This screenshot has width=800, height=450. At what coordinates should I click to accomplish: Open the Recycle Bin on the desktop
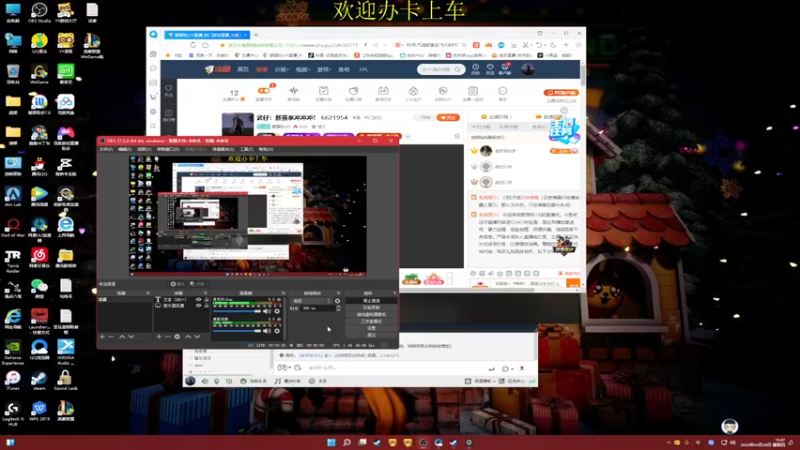[13, 73]
